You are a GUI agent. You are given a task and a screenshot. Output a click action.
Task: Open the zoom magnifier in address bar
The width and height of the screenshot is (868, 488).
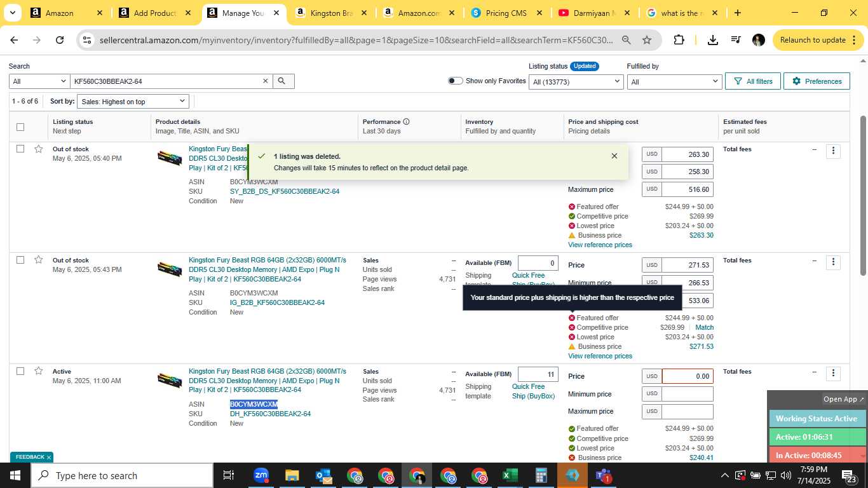click(x=626, y=40)
